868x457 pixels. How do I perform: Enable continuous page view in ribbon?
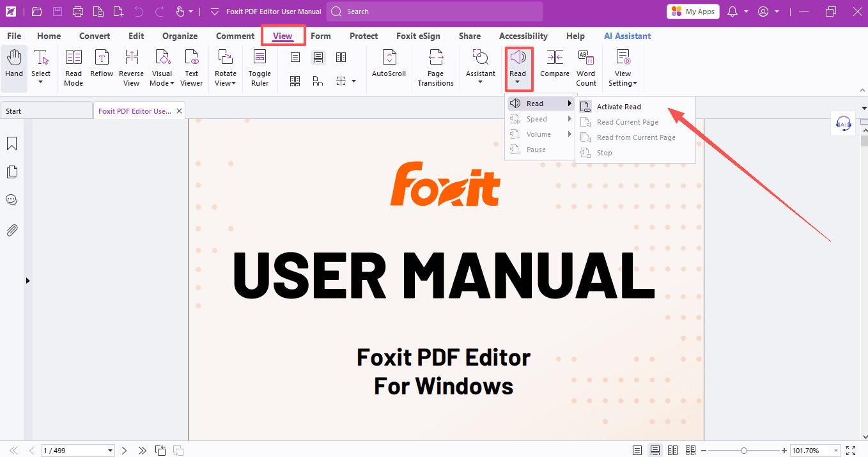pos(318,58)
